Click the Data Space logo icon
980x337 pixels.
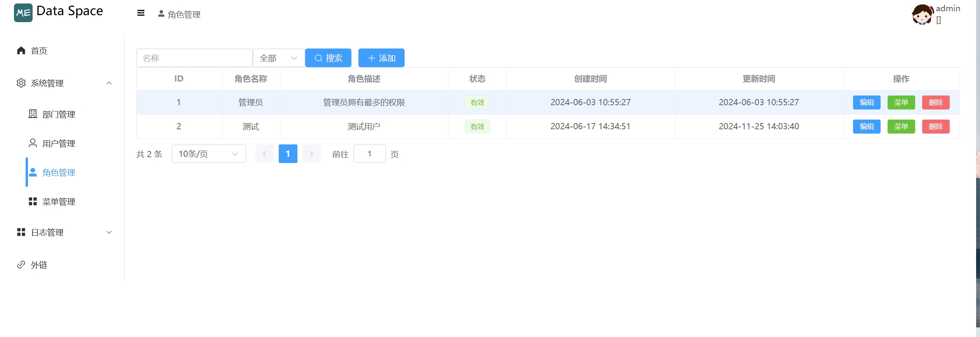[23, 13]
